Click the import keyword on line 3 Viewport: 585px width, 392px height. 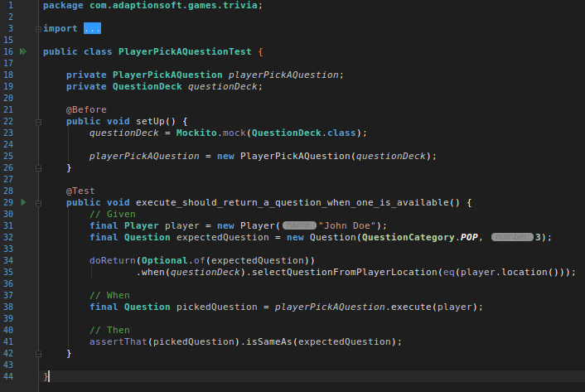click(60, 28)
